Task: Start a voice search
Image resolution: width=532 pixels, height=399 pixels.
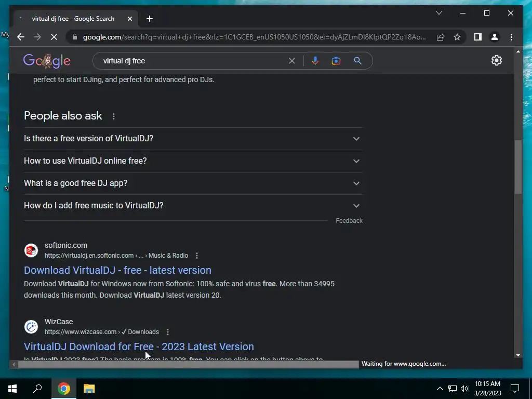Action: [x=315, y=61]
